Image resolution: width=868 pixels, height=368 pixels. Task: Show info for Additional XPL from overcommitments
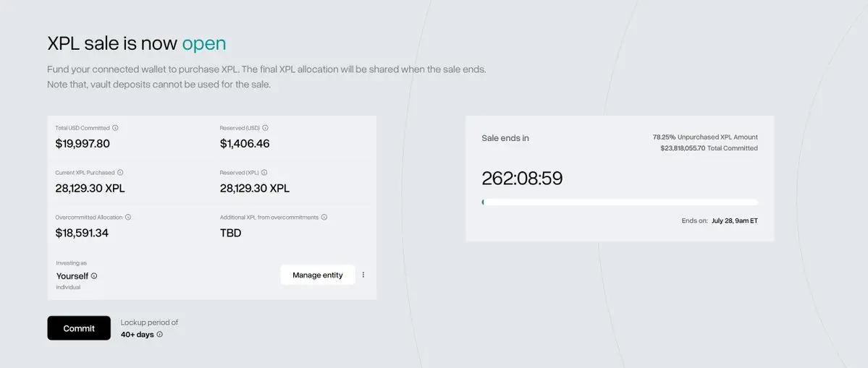coord(324,217)
